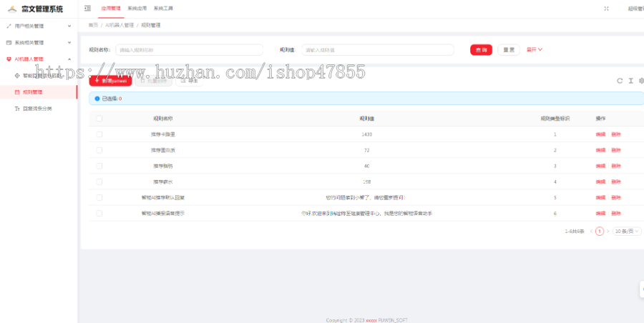Click the red 查询 search button
Image resolution: width=644 pixels, height=323 pixels.
(481, 49)
